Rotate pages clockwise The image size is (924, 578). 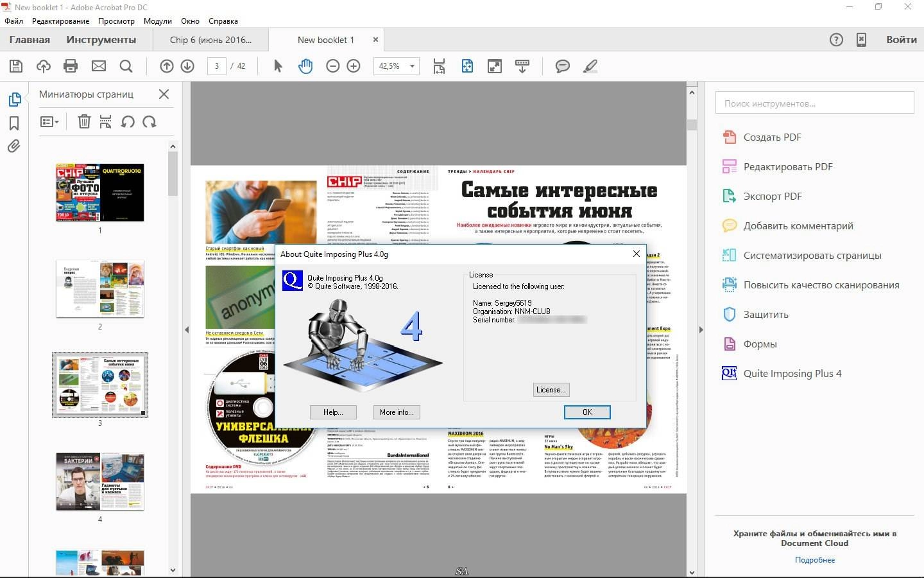pyautogui.click(x=150, y=121)
